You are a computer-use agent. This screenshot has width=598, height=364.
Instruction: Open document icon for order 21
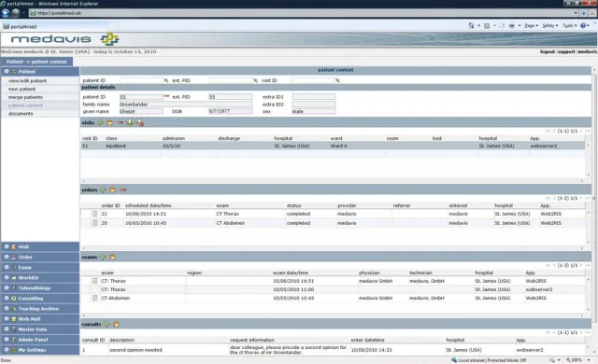point(94,214)
